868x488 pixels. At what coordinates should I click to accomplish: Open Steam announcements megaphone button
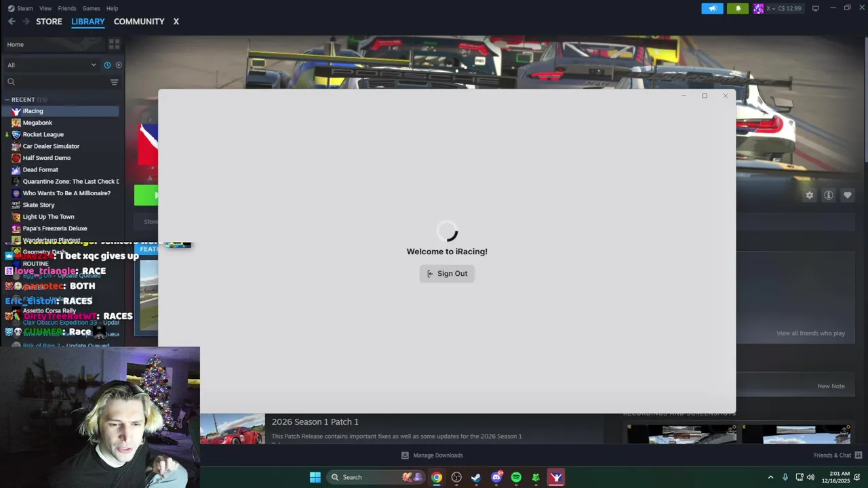(x=712, y=8)
